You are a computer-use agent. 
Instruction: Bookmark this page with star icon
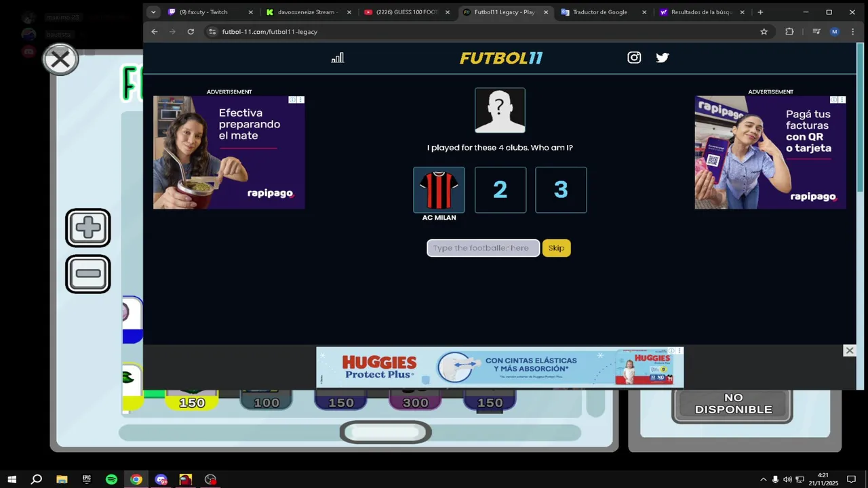coord(764,32)
